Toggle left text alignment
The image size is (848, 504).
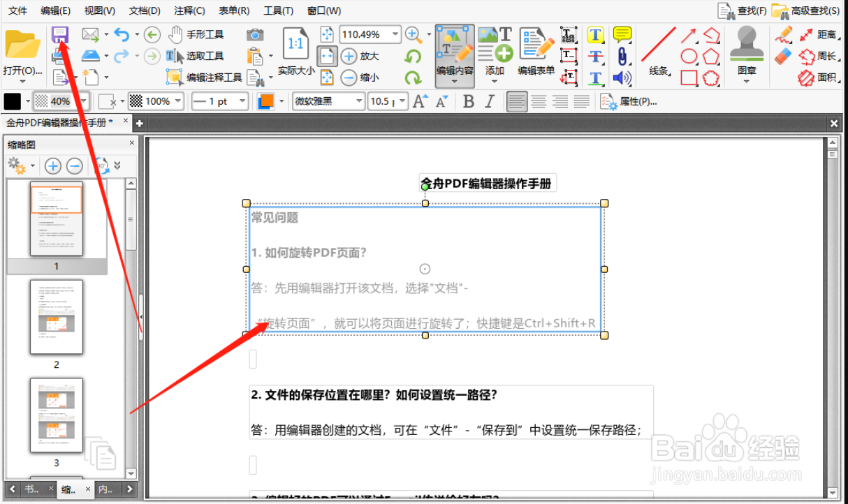click(517, 101)
